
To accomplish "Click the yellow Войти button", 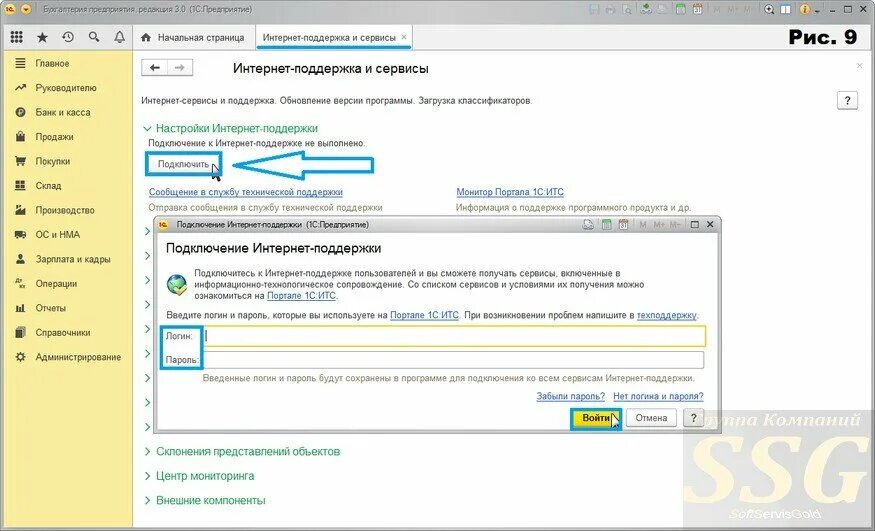I will 595,418.
